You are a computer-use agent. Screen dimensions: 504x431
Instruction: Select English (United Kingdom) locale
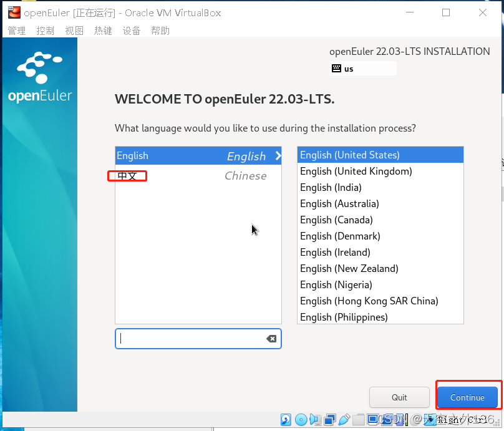pos(380,172)
